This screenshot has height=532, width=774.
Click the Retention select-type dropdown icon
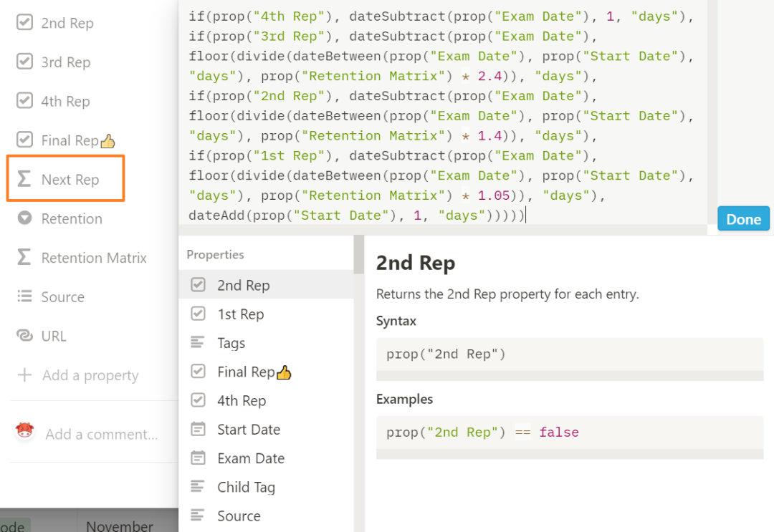tap(24, 218)
